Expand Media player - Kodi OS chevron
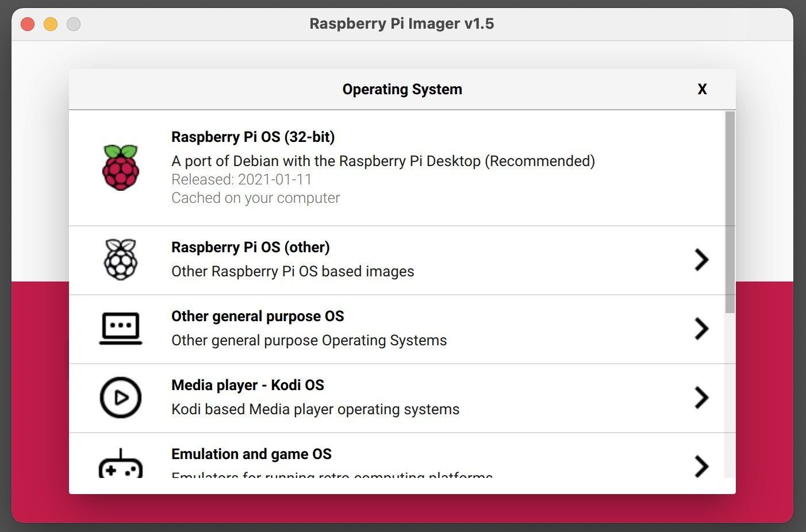 [x=701, y=398]
